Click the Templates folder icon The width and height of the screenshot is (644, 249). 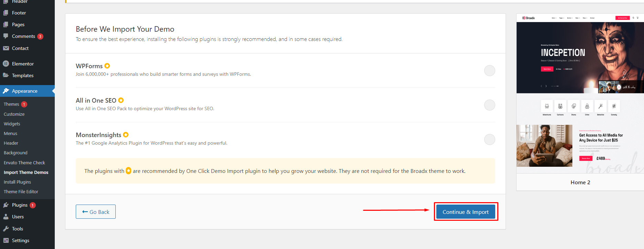click(6, 75)
